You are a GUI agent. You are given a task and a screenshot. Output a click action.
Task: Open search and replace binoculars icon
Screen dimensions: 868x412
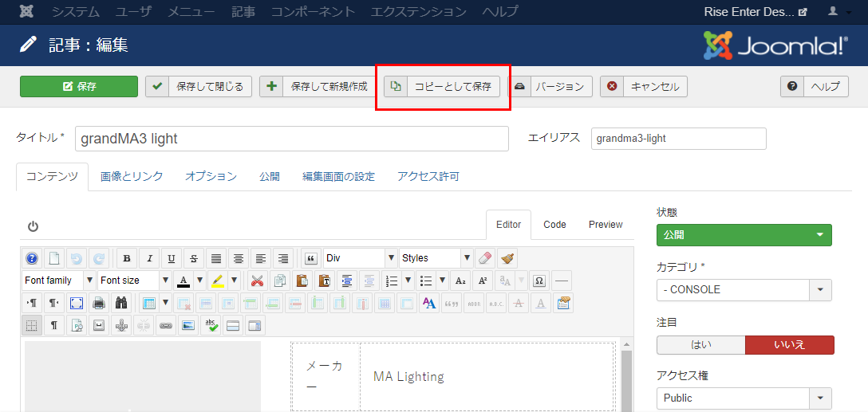click(x=121, y=303)
